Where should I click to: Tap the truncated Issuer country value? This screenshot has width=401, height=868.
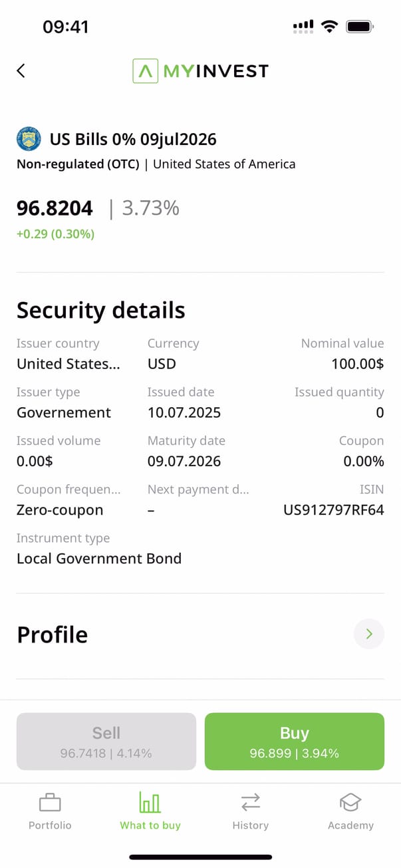(68, 364)
